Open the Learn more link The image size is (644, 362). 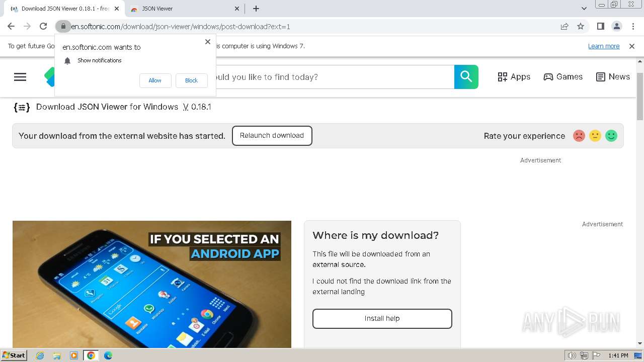tap(604, 46)
